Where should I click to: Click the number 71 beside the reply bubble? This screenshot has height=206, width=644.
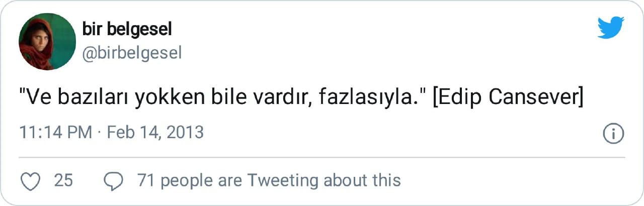(145, 180)
